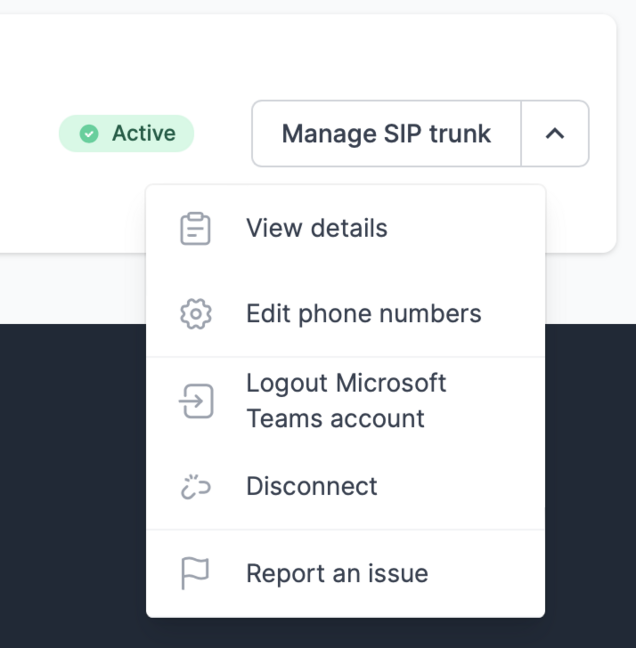Screen dimensions: 636x648
Task: Click the clipboard icon beside View details
Action: 196,228
